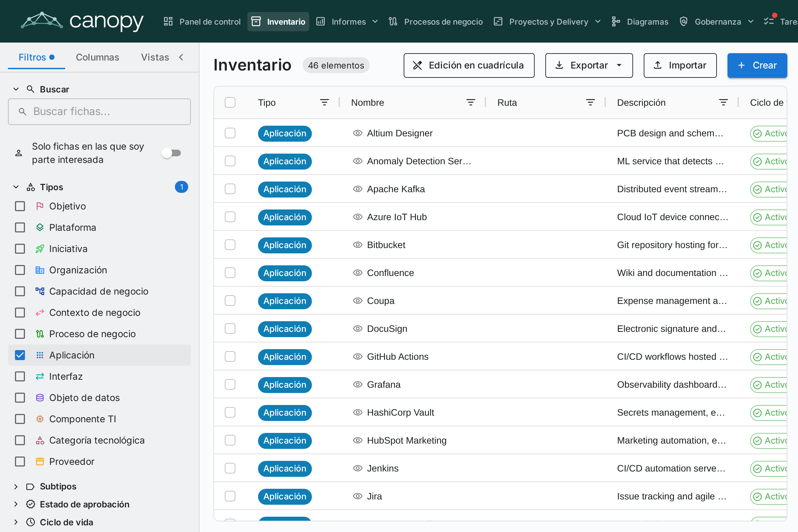Click the Importar button
This screenshot has height=532, width=798.
[680, 65]
